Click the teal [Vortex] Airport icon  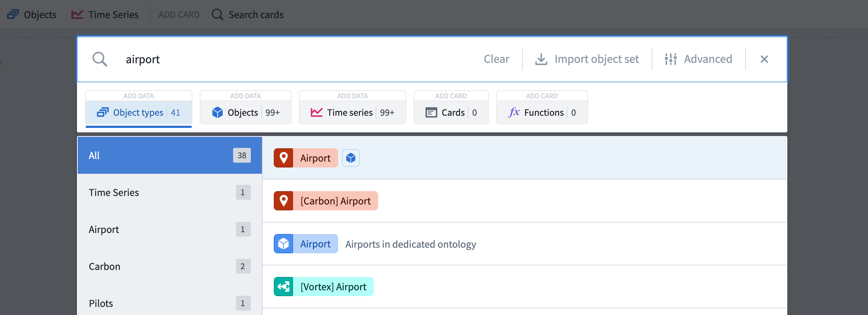coord(283,287)
